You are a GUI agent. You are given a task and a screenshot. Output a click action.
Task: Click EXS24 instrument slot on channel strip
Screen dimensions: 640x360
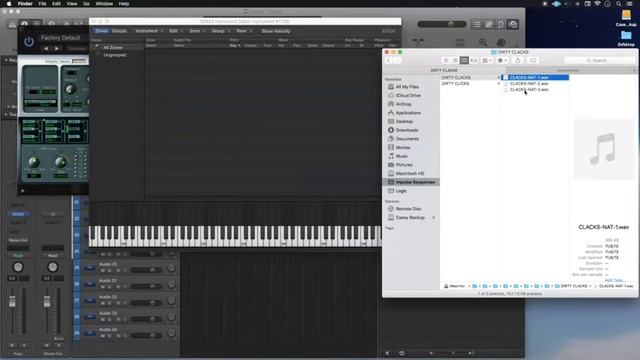click(x=18, y=214)
